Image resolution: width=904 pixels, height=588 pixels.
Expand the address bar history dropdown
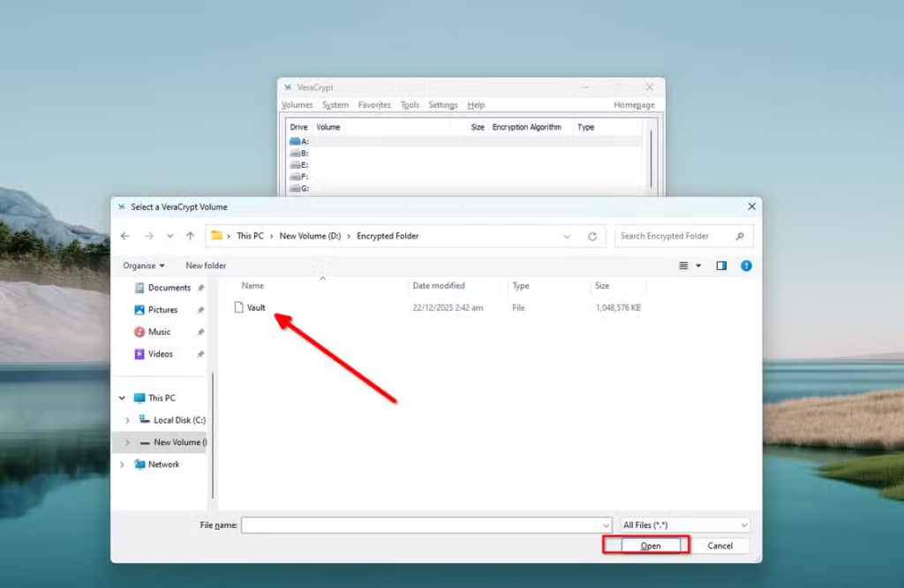tap(567, 237)
